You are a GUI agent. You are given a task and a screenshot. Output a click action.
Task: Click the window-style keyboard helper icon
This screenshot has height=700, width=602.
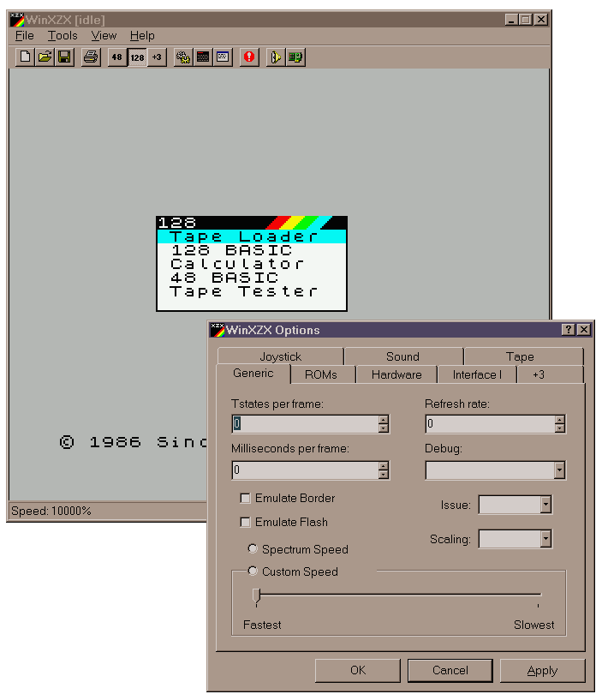tap(223, 57)
